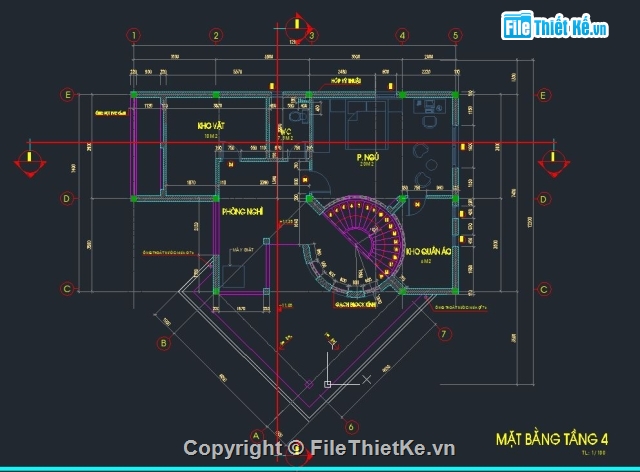640x472 pixels.
Task: Click the right-side grid axis bubble D
Action: [543, 199]
